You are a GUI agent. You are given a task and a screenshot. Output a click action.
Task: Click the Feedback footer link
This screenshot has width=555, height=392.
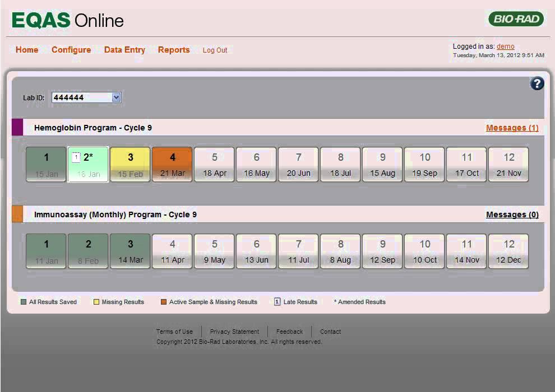point(289,332)
